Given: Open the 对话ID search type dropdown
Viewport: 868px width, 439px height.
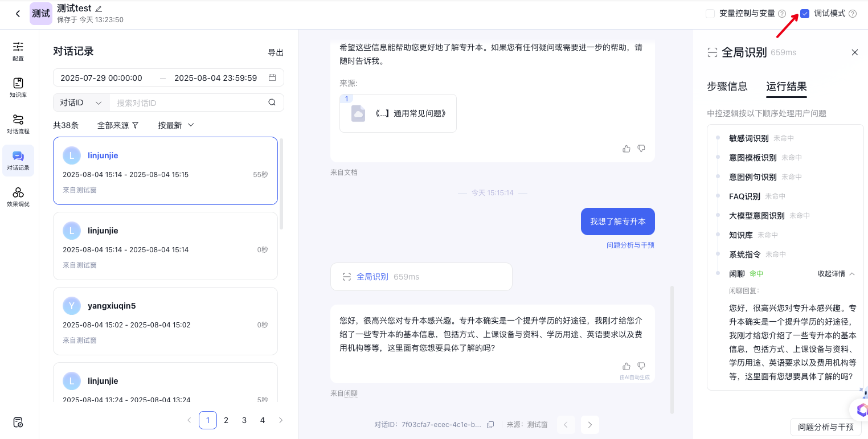Looking at the screenshot, I should click(81, 102).
